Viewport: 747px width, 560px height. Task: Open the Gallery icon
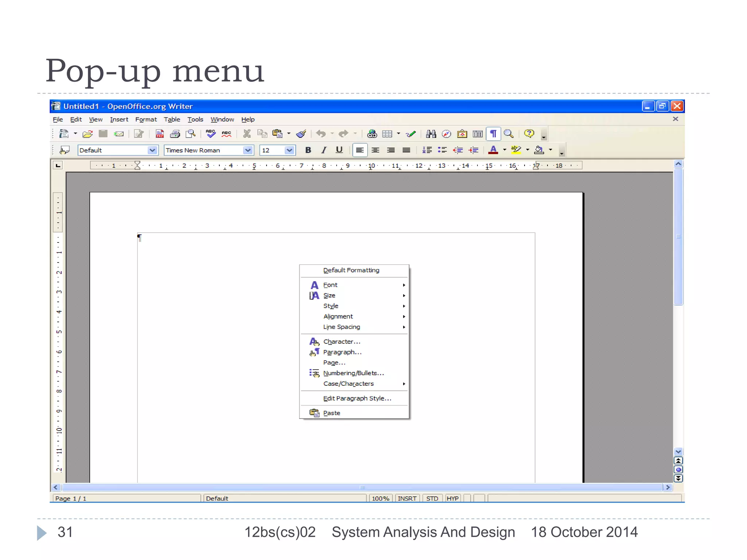tap(462, 134)
